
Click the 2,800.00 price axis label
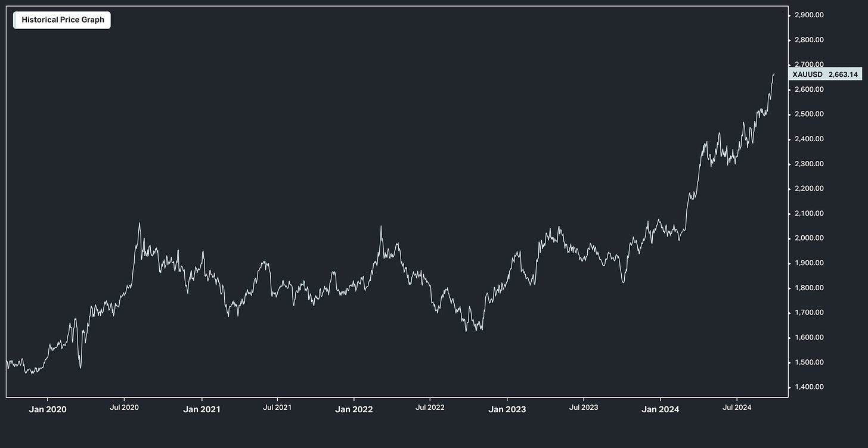click(810, 40)
